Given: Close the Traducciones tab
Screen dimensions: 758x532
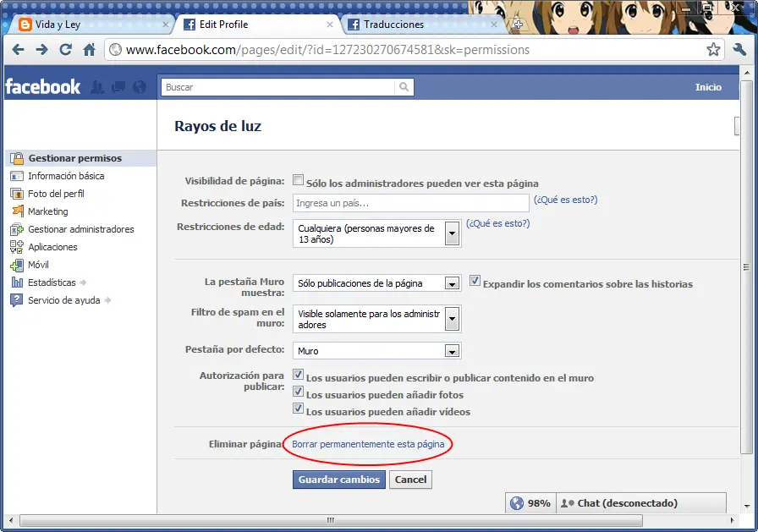Looking at the screenshot, I should tap(493, 25).
